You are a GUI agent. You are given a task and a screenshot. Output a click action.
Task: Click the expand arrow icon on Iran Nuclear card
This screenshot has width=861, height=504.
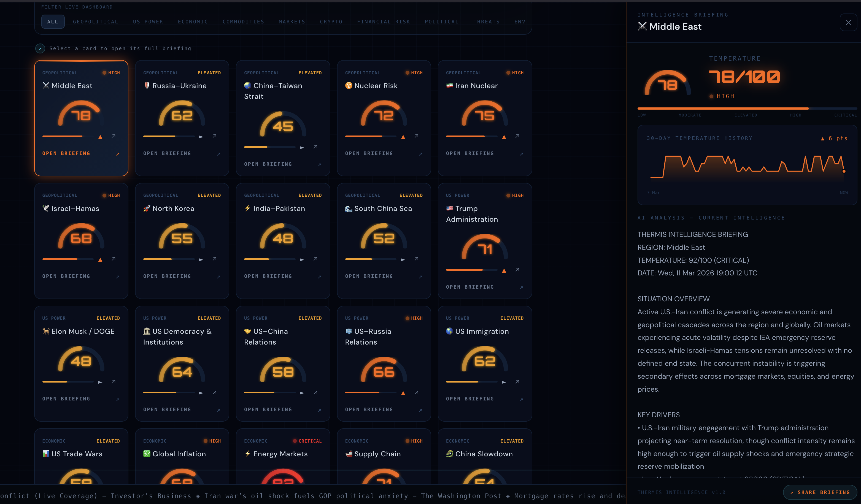click(517, 136)
